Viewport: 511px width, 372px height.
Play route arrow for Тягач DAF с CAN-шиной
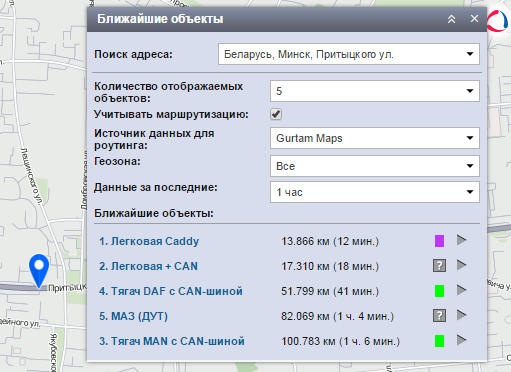click(461, 290)
